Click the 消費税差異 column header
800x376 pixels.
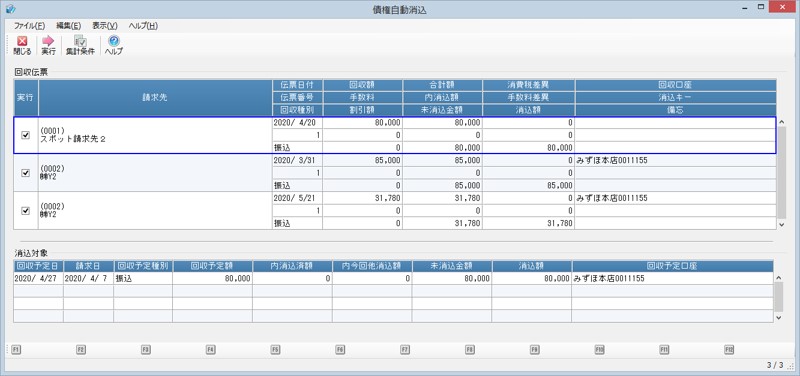tap(528, 85)
